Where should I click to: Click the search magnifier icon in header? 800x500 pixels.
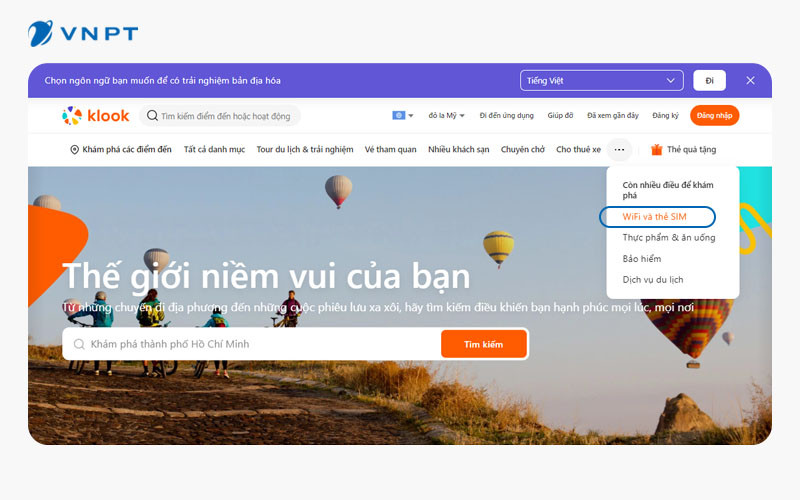[152, 116]
